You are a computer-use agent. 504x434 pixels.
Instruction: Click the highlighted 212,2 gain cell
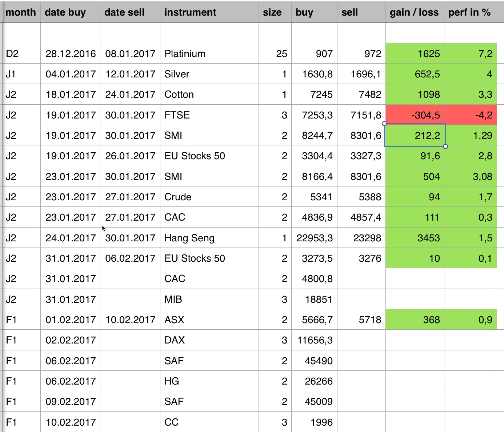click(415, 136)
